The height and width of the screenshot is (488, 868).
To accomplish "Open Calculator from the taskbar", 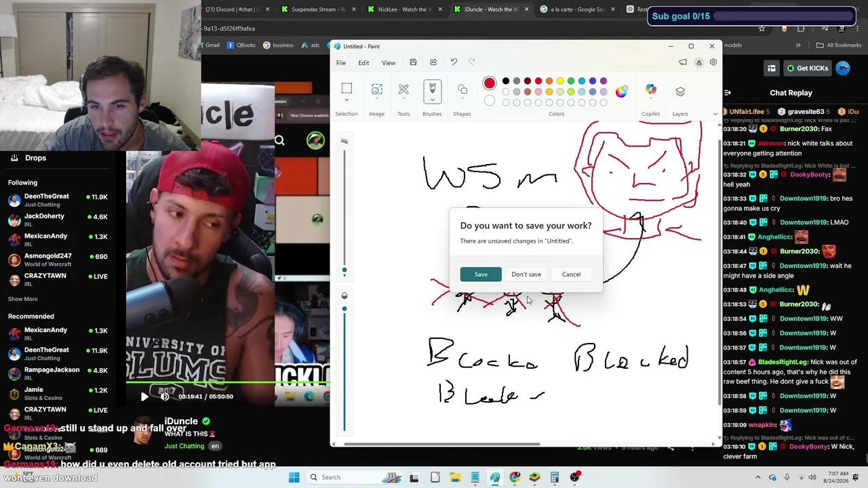I will 555,477.
